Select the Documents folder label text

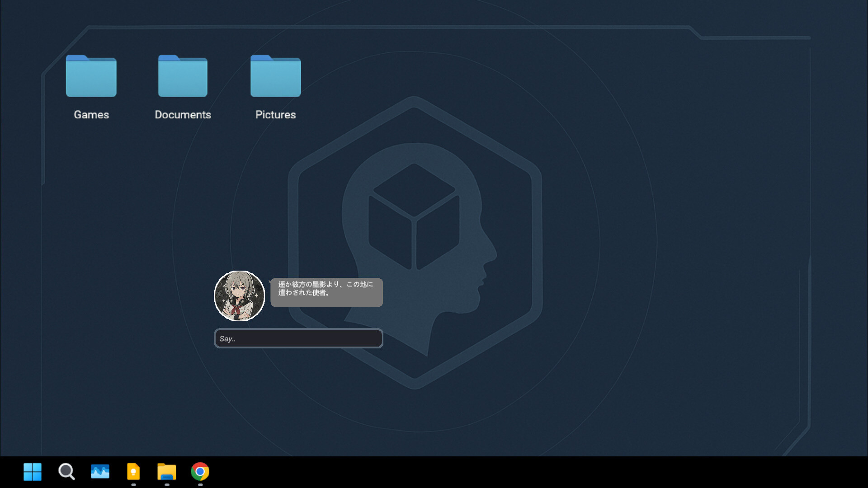point(183,114)
